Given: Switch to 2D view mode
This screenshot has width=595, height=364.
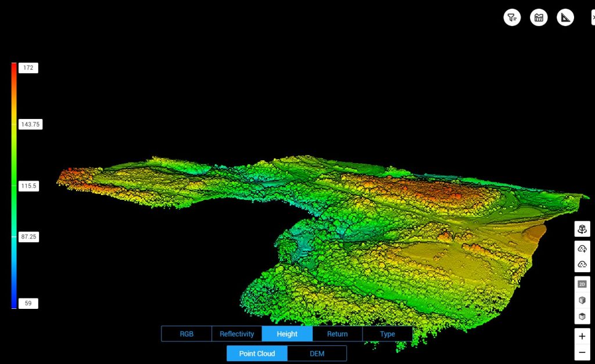Looking at the screenshot, I should click(x=582, y=284).
